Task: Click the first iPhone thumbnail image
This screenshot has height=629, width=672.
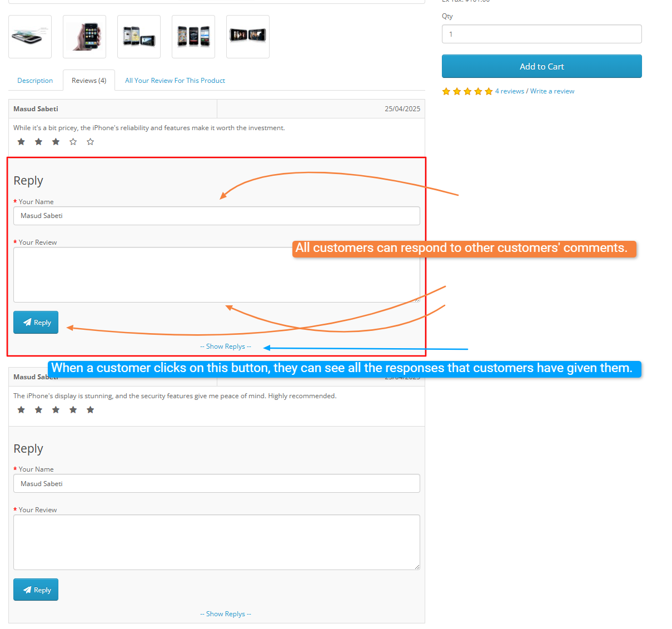Action: [x=30, y=37]
